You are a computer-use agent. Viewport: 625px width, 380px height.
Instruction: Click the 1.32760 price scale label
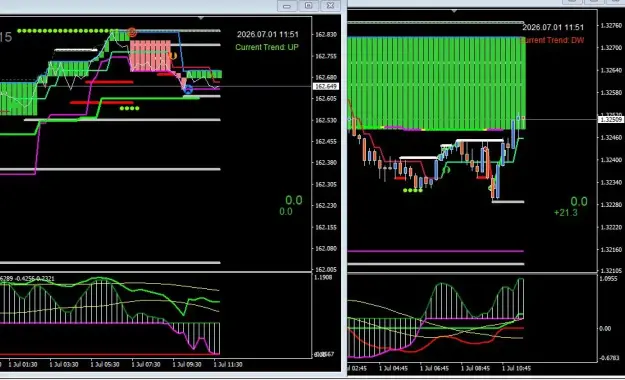point(611,26)
